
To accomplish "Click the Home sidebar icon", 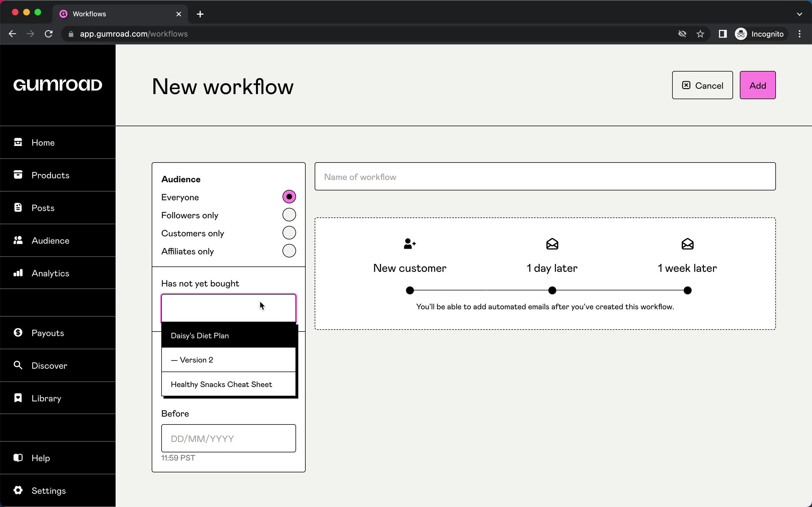I will click(x=17, y=143).
